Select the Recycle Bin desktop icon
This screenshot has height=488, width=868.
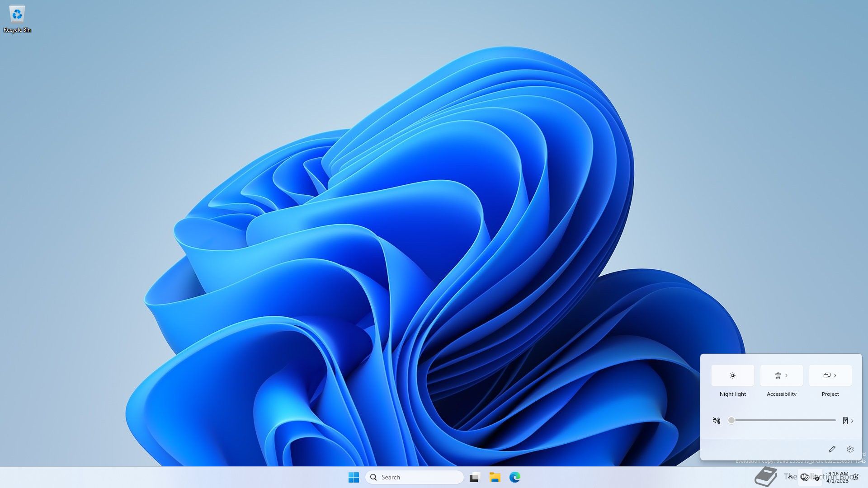[17, 19]
